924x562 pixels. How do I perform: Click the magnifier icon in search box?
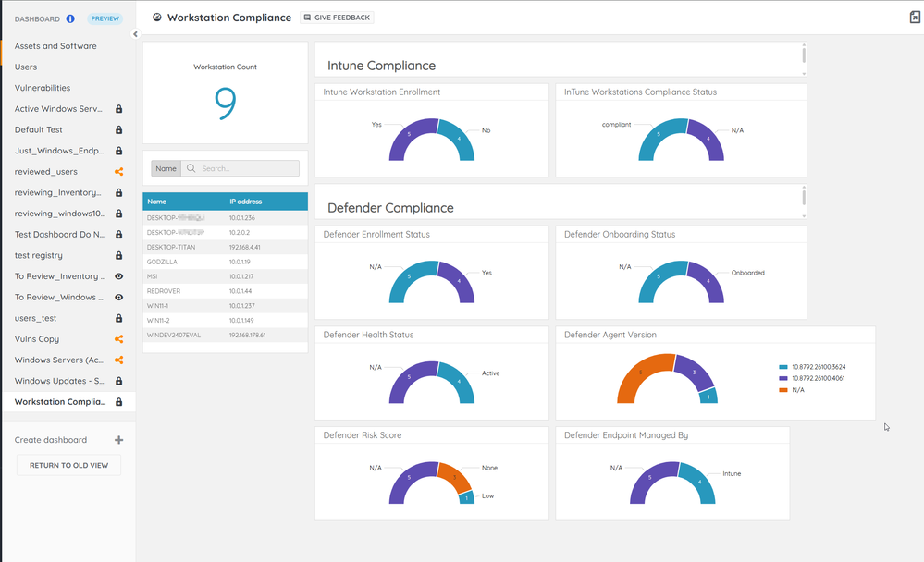pyautogui.click(x=191, y=168)
